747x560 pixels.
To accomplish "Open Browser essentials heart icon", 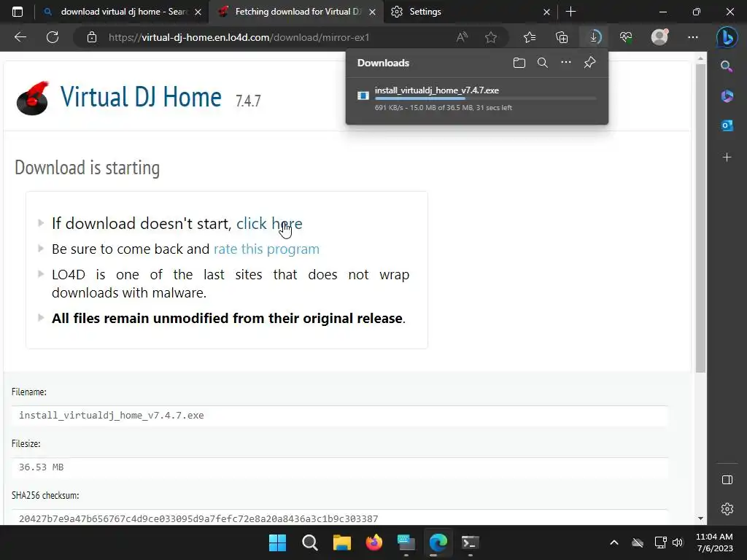I will (x=626, y=37).
